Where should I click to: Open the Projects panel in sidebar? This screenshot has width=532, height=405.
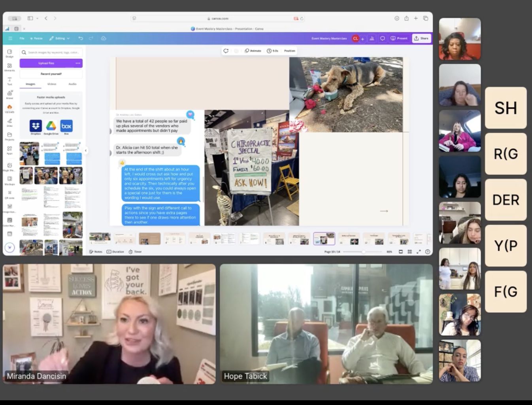[9, 136]
